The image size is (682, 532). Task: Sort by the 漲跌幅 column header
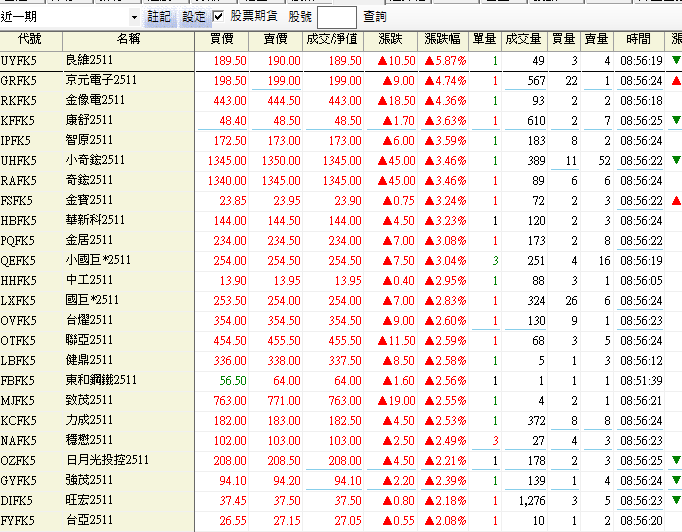tap(444, 39)
